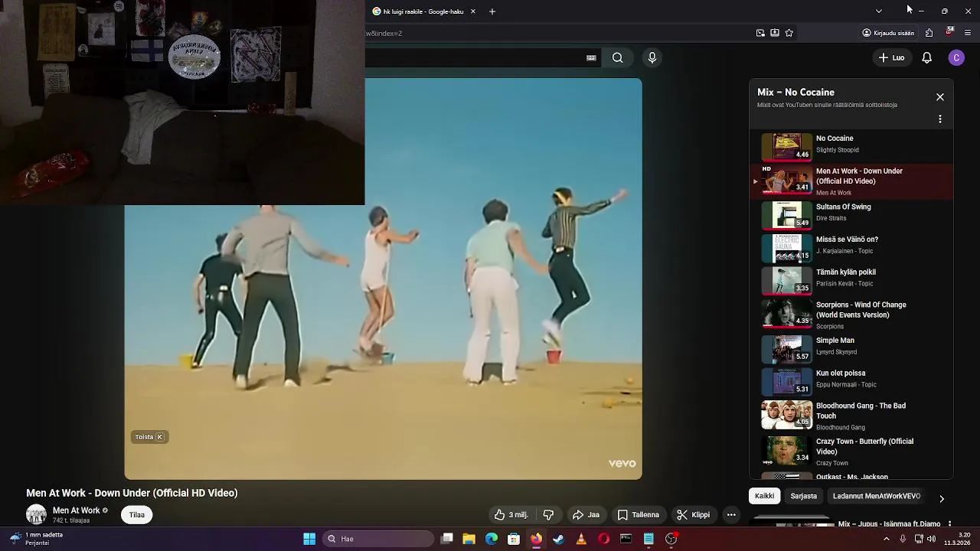Open Opera browser from the taskbar
This screenshot has width=980, height=551.
click(603, 539)
